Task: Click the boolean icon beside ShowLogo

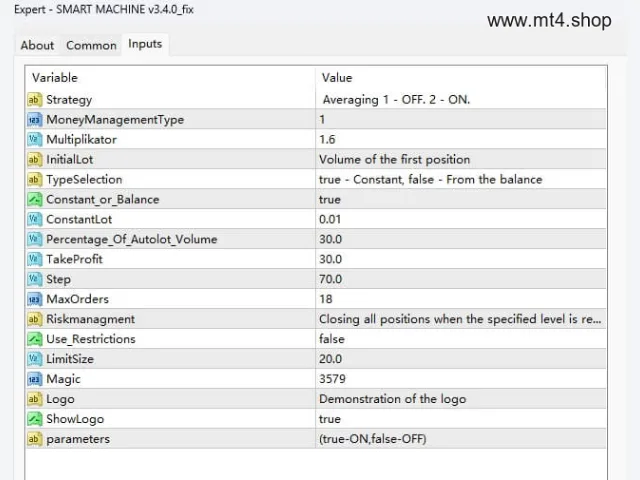Action: click(x=35, y=419)
